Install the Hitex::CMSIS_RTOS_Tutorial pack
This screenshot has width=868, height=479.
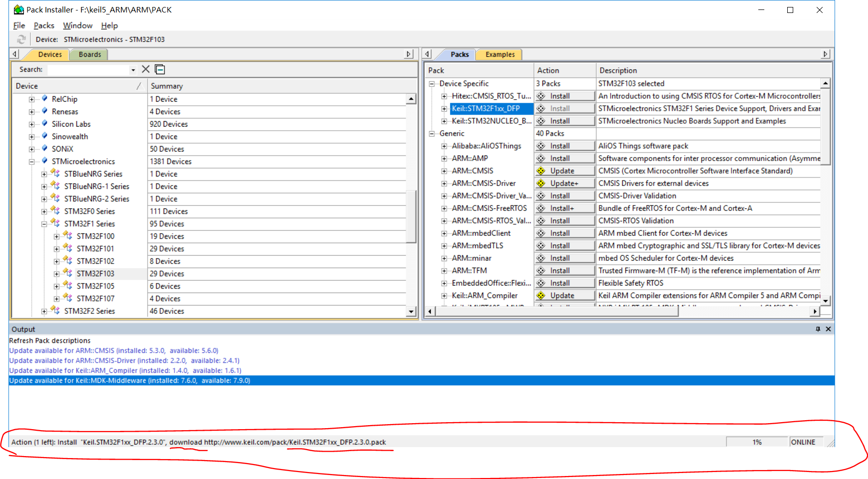point(565,96)
